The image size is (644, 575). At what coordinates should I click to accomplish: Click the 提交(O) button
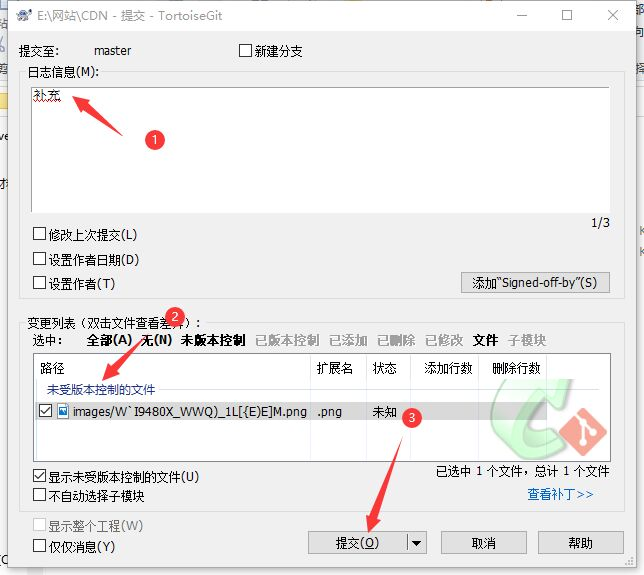point(357,543)
